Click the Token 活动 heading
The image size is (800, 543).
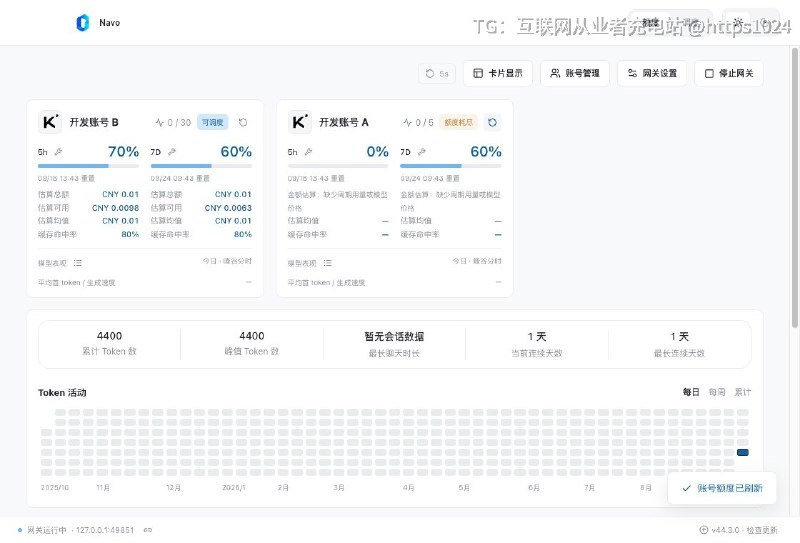pyautogui.click(x=62, y=392)
